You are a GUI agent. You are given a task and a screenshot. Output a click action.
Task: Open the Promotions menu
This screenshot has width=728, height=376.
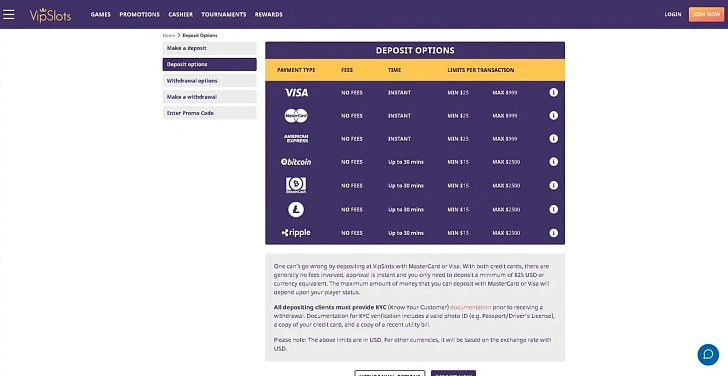pyautogui.click(x=139, y=14)
